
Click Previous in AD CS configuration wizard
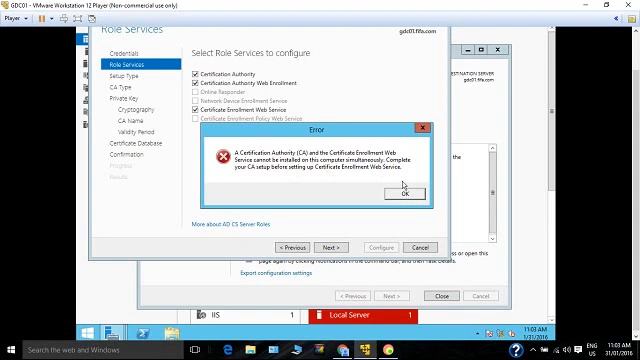point(292,247)
